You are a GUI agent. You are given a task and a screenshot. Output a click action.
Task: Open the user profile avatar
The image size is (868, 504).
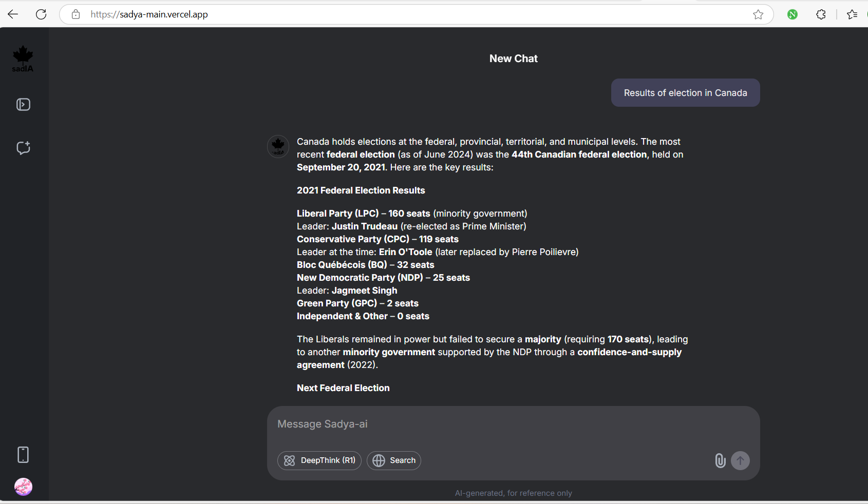[x=23, y=487]
